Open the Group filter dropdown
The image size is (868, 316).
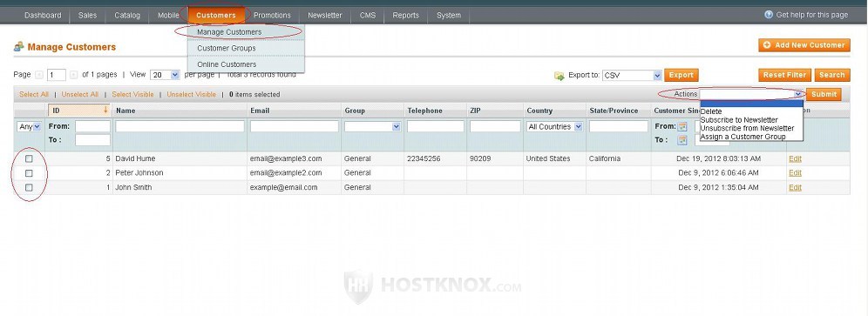click(372, 127)
